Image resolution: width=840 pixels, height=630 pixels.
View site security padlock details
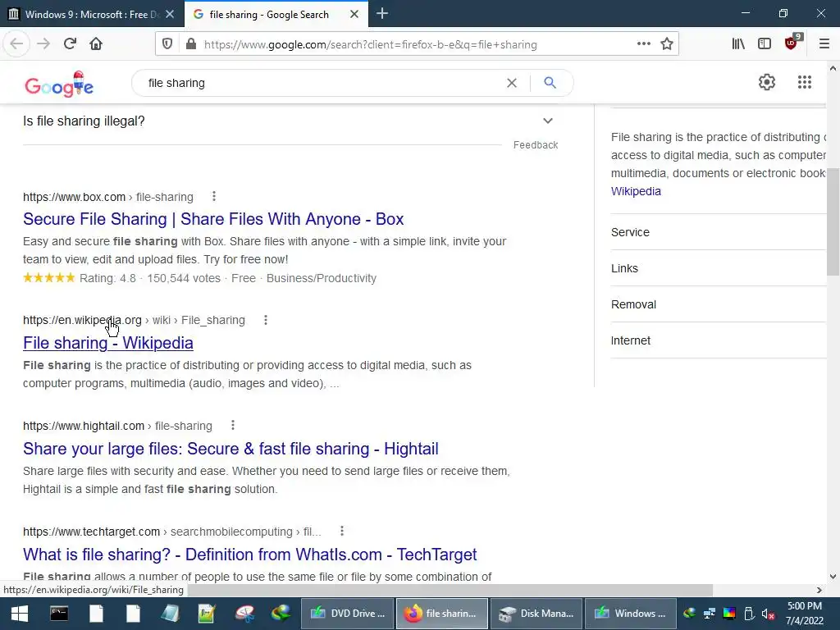point(190,44)
